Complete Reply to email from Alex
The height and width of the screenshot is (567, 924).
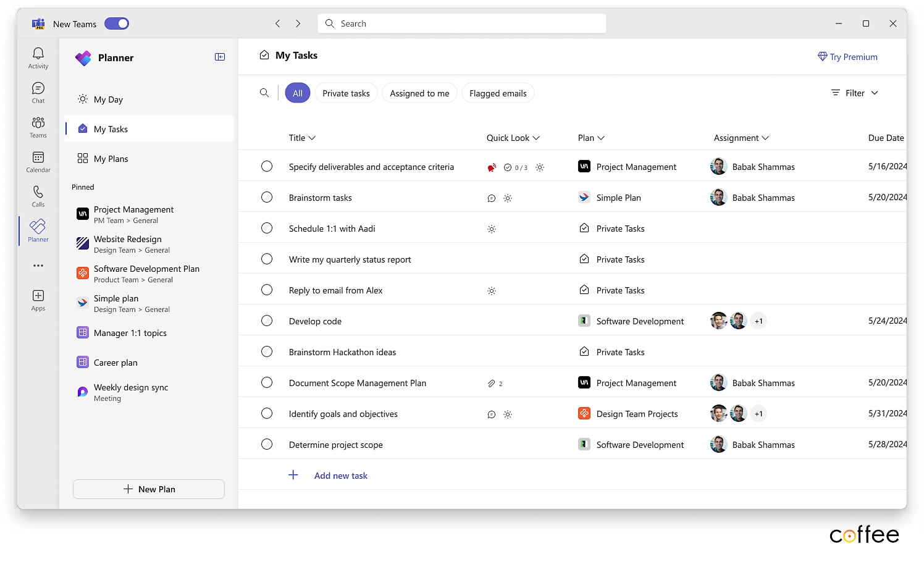[x=267, y=290]
